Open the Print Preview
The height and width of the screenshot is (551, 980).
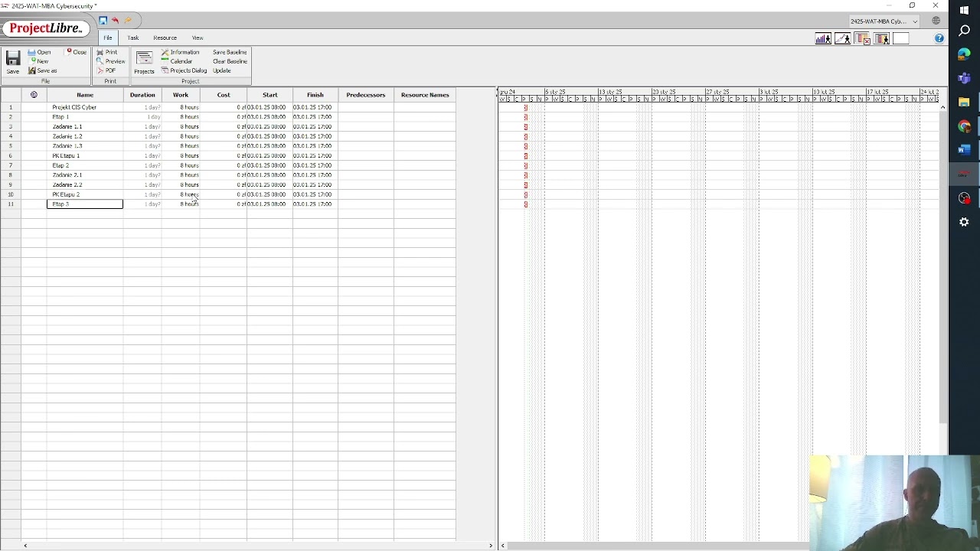pos(111,61)
